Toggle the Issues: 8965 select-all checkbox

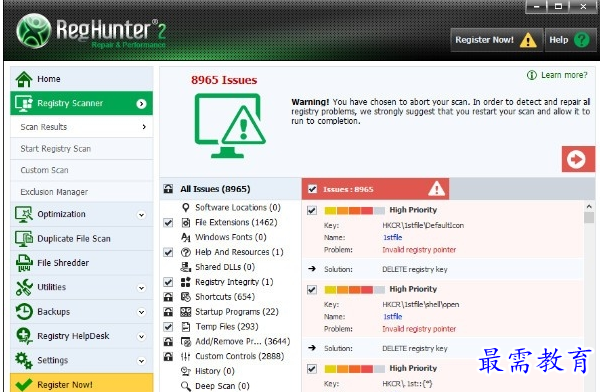pyautogui.click(x=313, y=189)
